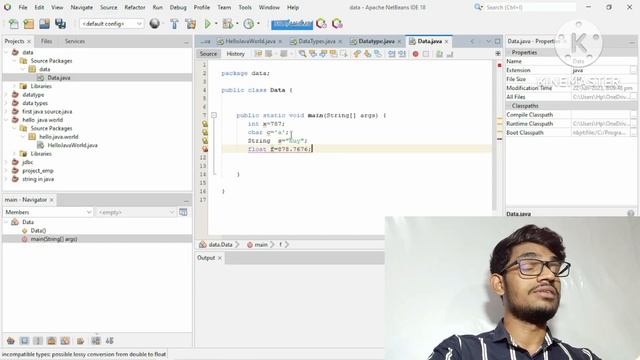Select Data() constructor in Navigator
640x360 pixels.
[x=38, y=231]
